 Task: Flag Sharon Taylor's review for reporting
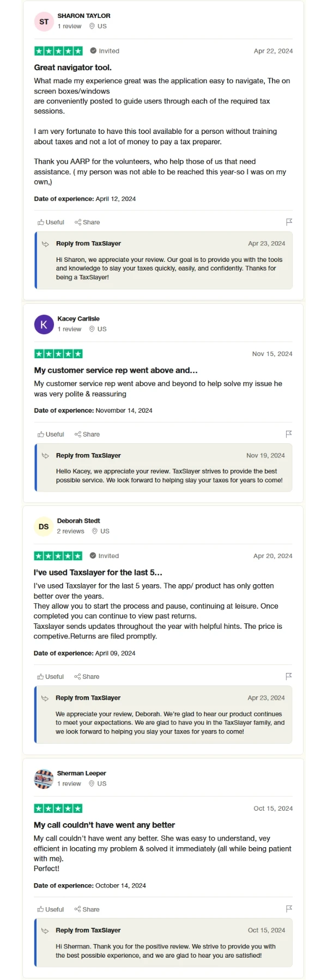[x=289, y=222]
